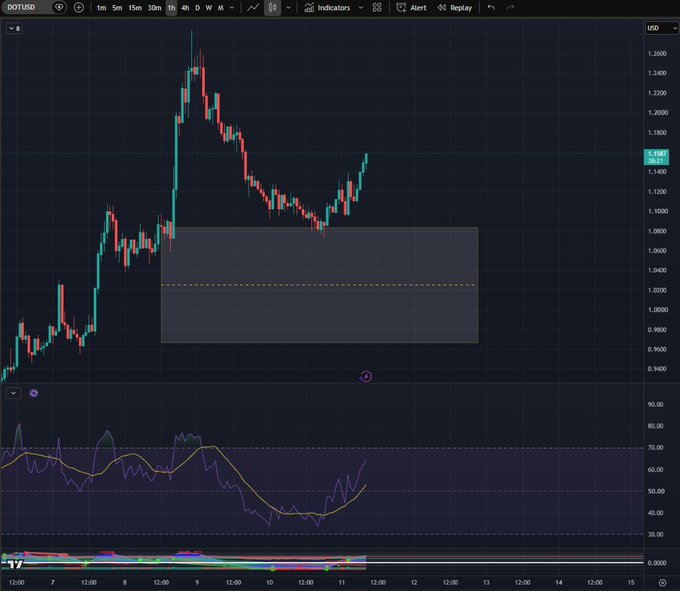Click the 50.00 RSI scale label
680x591 pixels.
pyautogui.click(x=656, y=491)
